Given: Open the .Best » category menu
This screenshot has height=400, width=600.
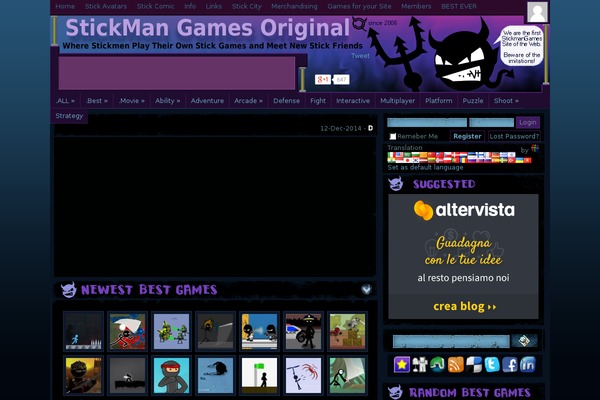Looking at the screenshot, I should click(97, 101).
